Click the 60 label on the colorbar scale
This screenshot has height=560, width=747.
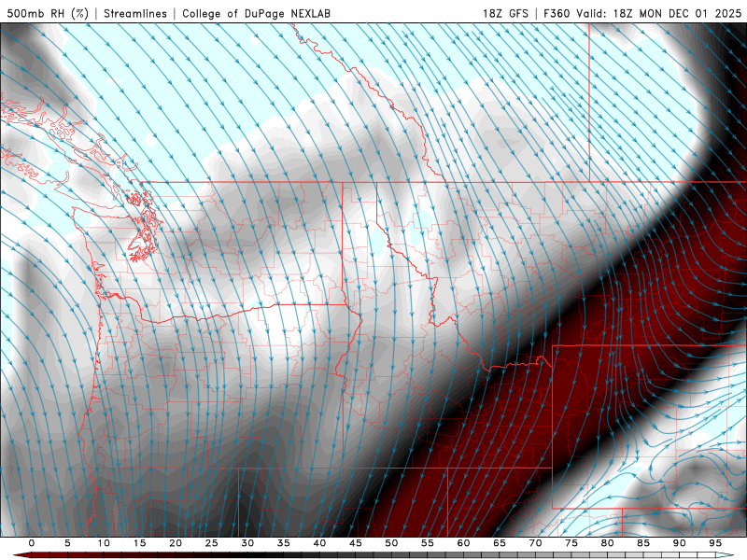[463, 543]
